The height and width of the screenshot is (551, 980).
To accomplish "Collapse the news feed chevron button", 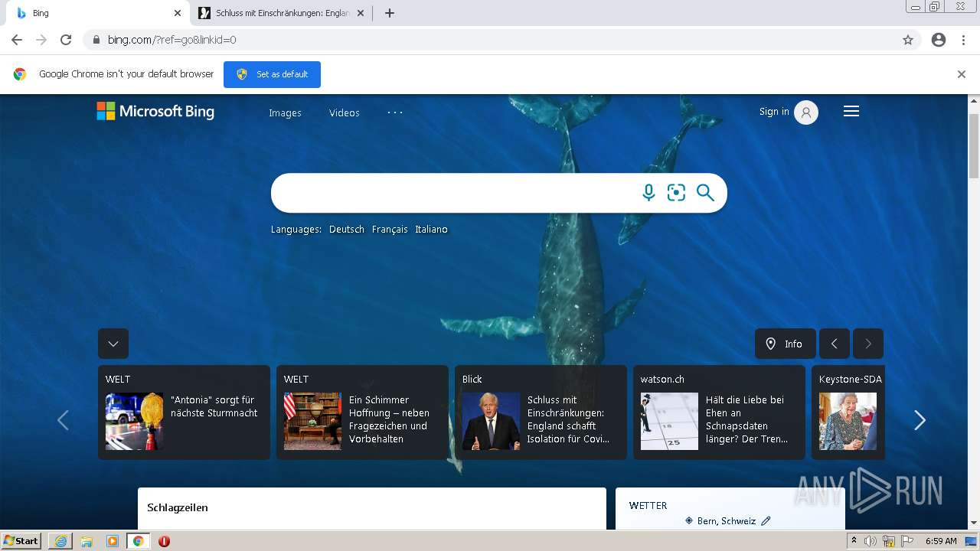I will tap(113, 344).
